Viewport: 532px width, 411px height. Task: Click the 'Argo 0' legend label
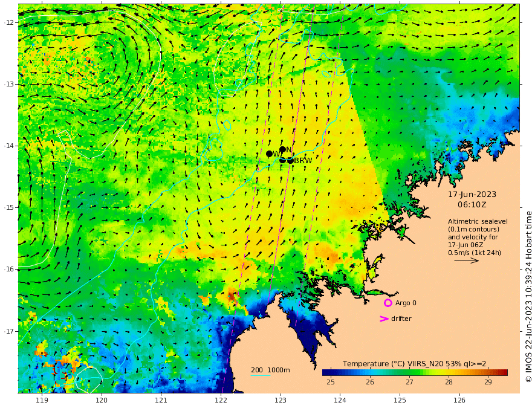[406, 303]
